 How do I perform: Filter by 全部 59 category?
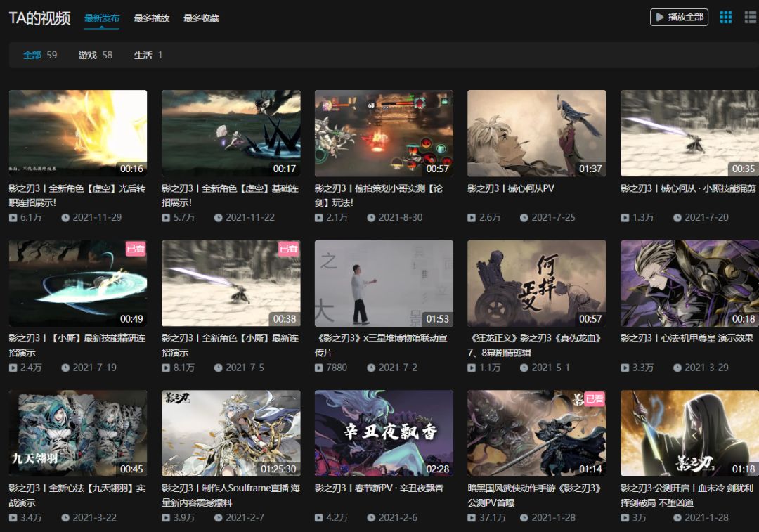tap(40, 56)
